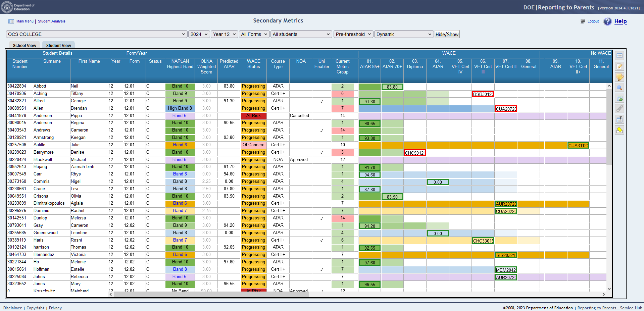Click the Logout link
This screenshot has width=644, height=311.
[593, 21]
